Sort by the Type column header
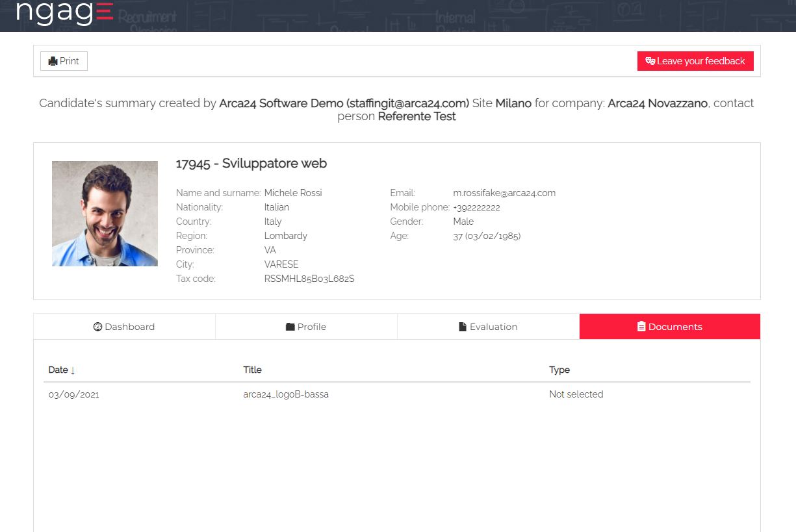This screenshot has width=796, height=532. point(559,370)
